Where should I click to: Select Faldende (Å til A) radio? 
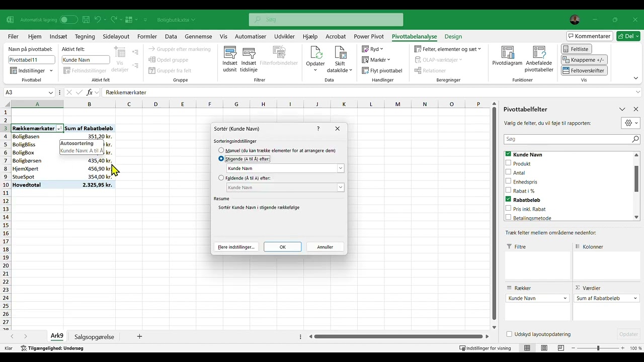click(x=221, y=178)
